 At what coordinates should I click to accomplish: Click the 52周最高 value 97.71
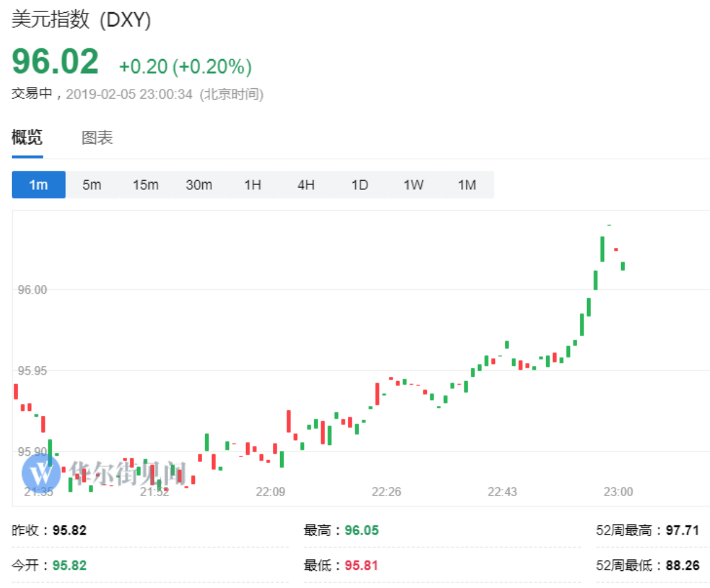point(683,530)
